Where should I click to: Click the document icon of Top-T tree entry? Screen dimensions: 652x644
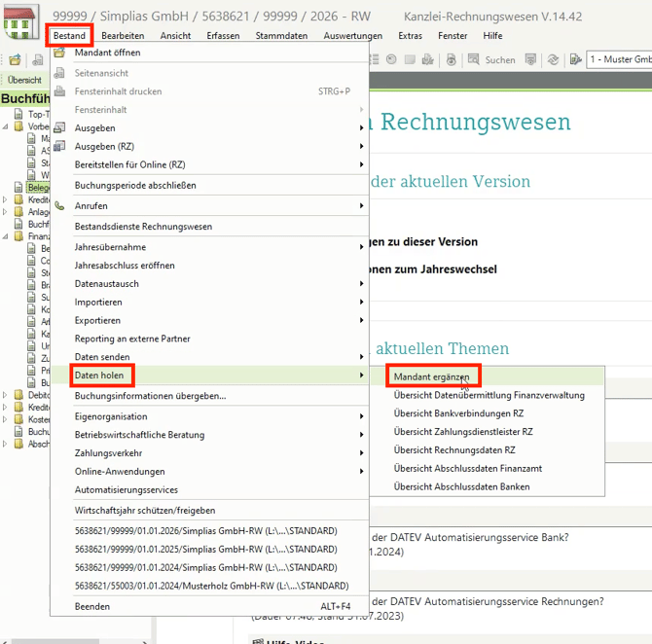18,114
